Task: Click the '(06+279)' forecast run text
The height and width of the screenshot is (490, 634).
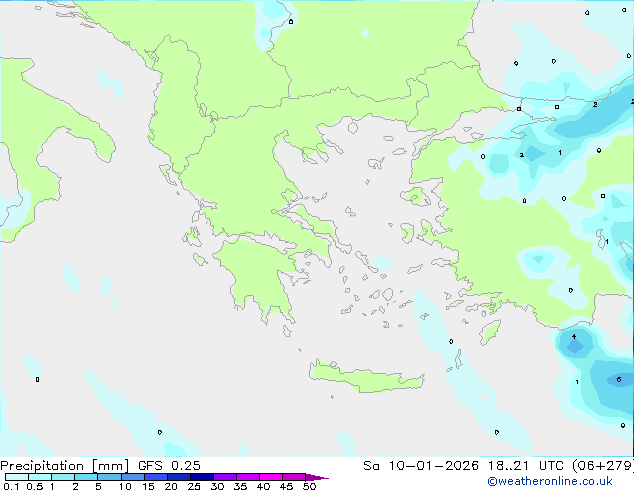Action: click(603, 466)
